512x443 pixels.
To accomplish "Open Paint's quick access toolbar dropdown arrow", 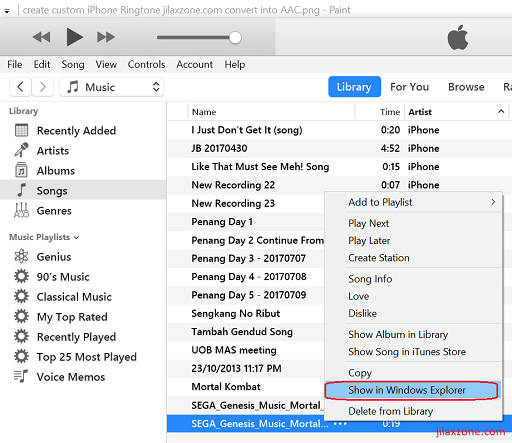I will [x=7, y=11].
